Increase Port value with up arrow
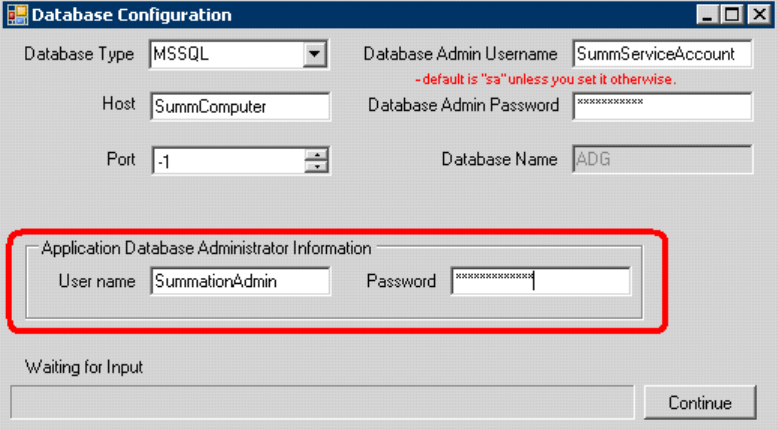 point(318,153)
